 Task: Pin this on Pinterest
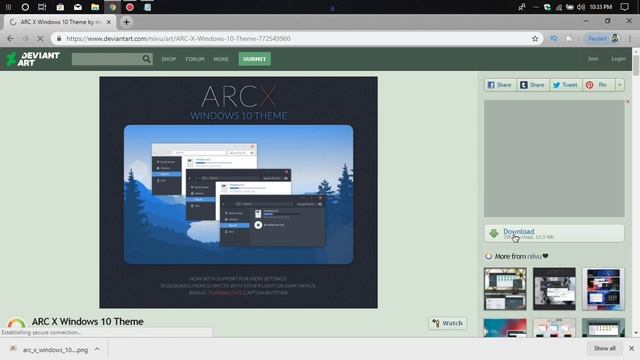[x=598, y=85]
